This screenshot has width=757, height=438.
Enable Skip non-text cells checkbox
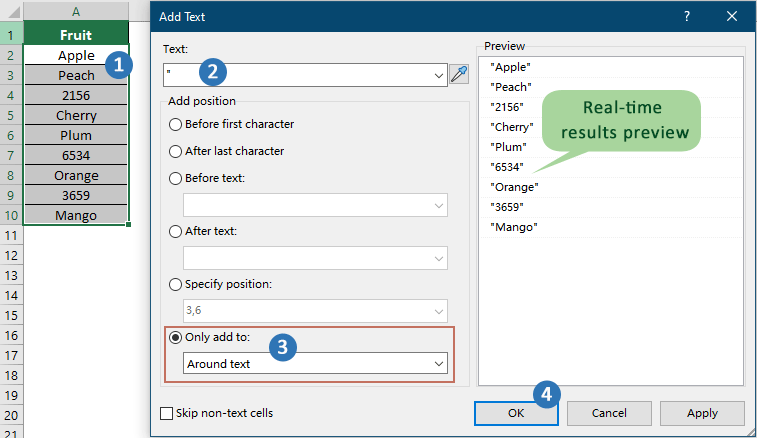(167, 413)
